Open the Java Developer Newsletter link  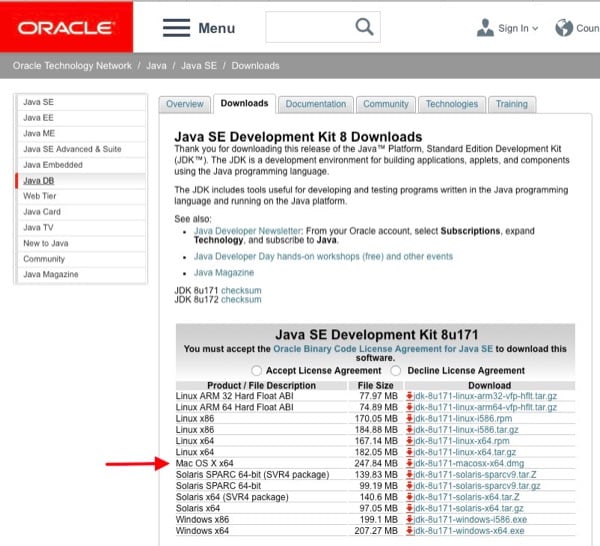click(x=248, y=231)
